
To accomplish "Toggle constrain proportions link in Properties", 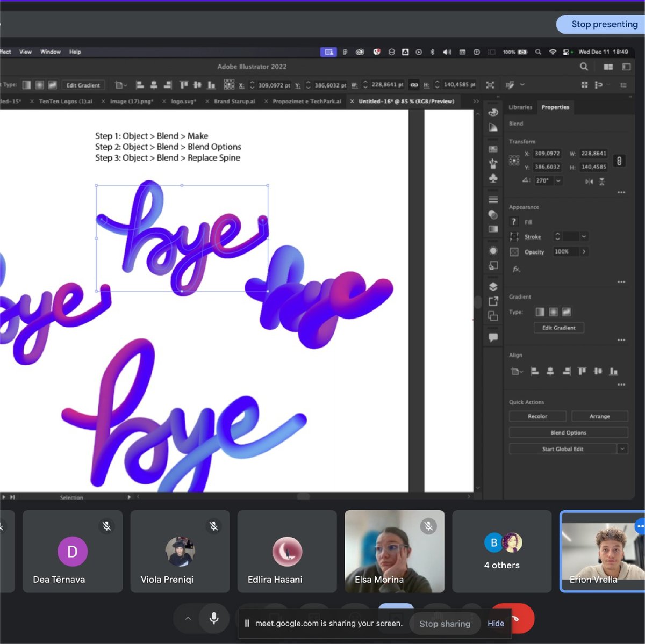I will coord(619,161).
